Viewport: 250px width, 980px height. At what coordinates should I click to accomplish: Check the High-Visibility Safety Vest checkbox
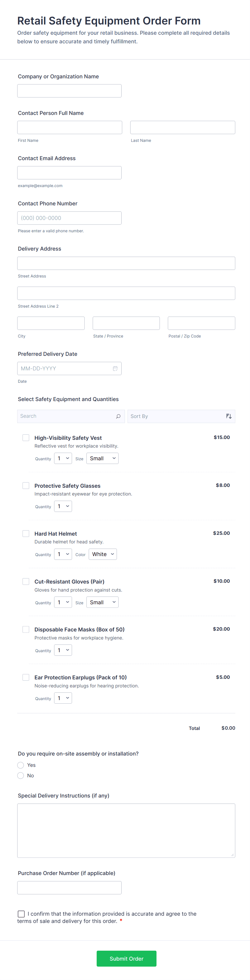click(x=26, y=437)
